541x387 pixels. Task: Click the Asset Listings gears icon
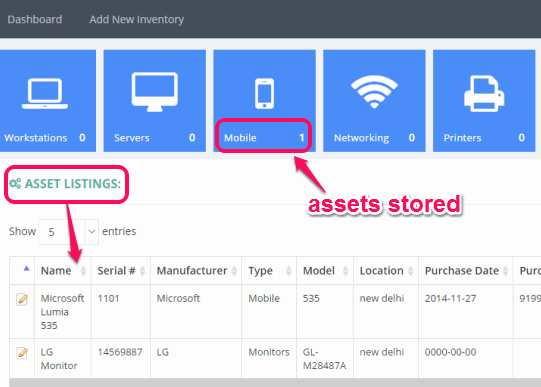pos(15,183)
